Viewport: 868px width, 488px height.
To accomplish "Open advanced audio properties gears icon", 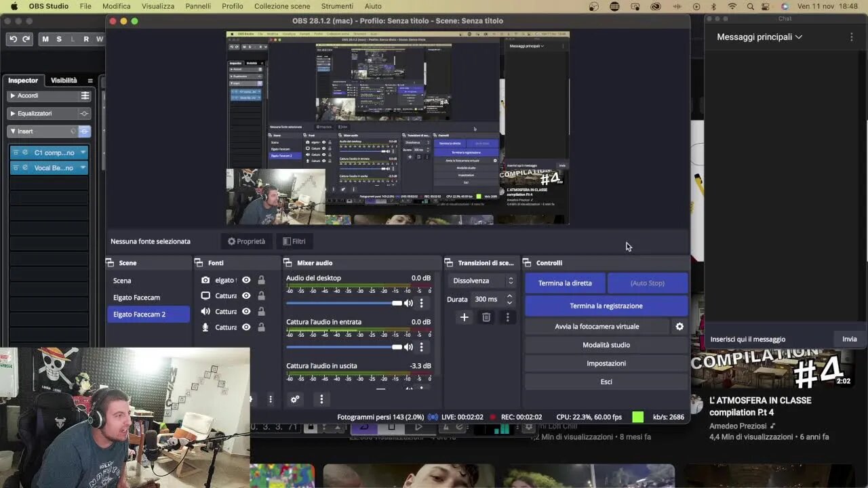I will coord(295,399).
